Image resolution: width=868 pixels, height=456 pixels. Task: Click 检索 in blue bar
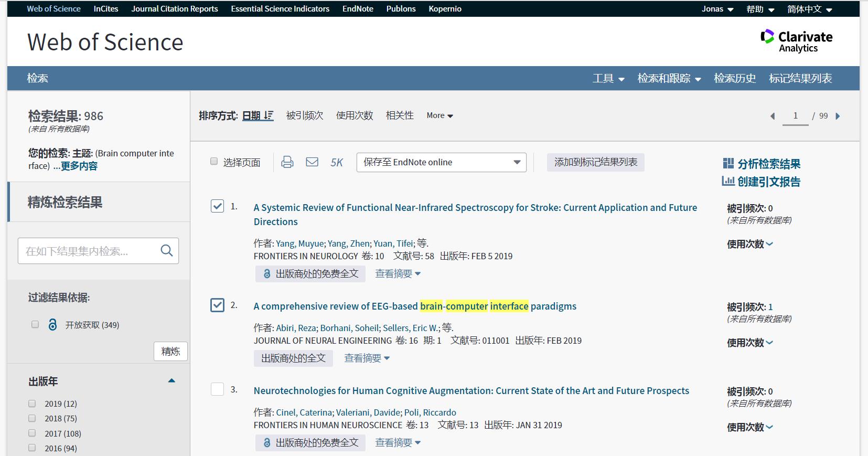[37, 78]
